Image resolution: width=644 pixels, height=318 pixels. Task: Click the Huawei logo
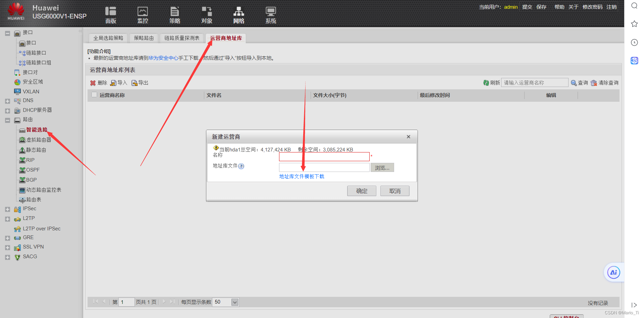[16, 12]
